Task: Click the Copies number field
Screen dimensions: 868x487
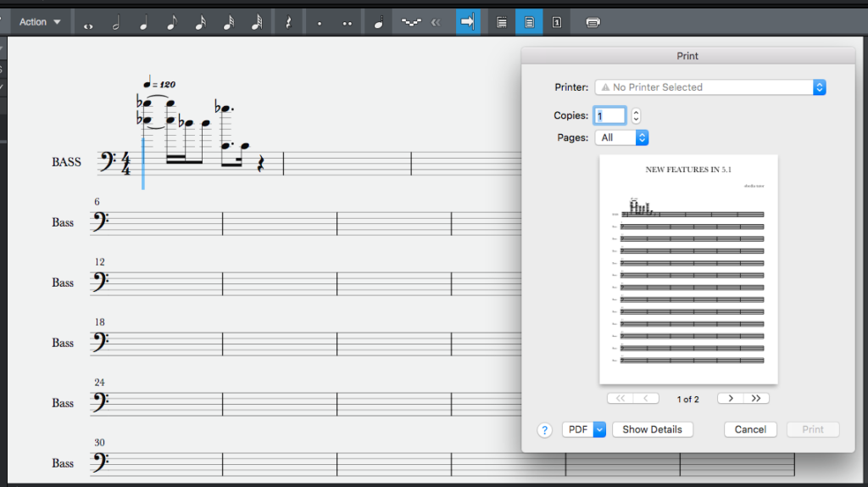Action: click(x=610, y=115)
